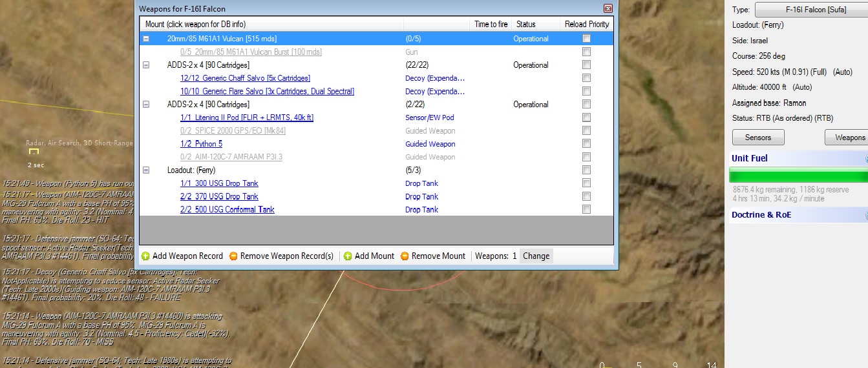Click the green unit fuel level bar
868x368 pixels.
[x=798, y=176]
